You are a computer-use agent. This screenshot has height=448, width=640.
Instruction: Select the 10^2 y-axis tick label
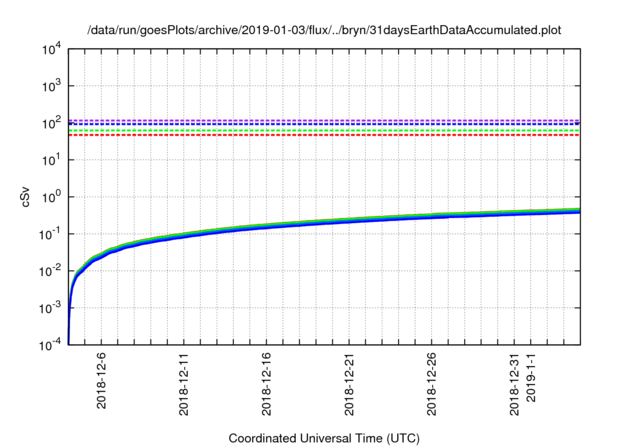point(51,123)
